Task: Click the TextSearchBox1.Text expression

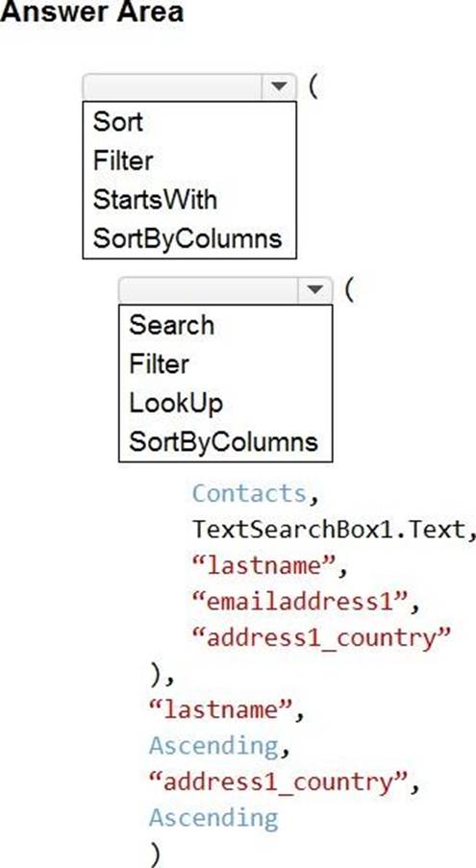Action: pos(330,530)
